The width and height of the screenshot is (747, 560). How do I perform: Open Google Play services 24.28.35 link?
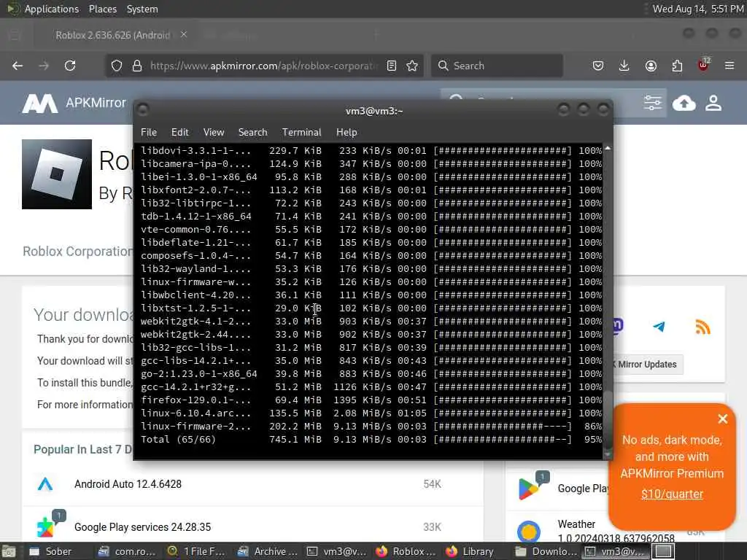(142, 527)
